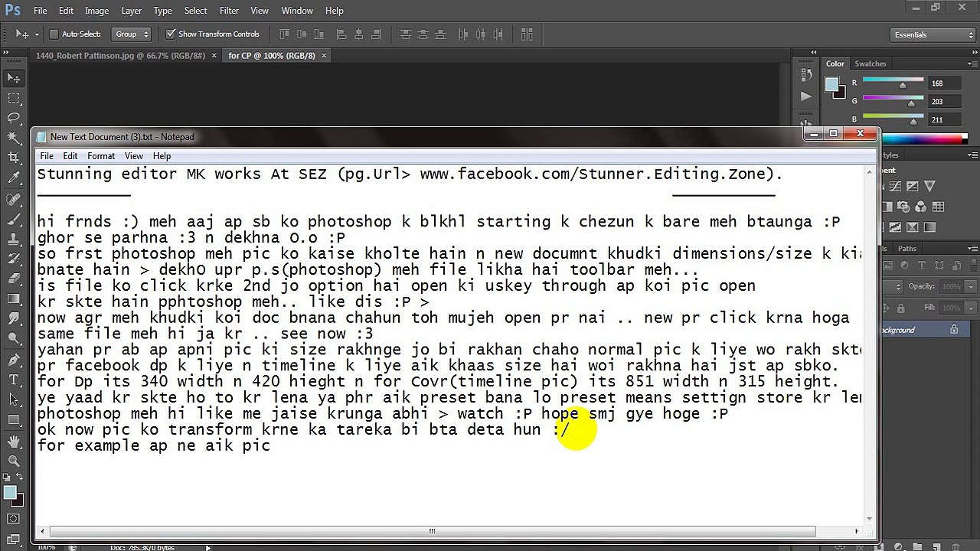Select the Pen tool
980x551 pixels.
coord(14,360)
